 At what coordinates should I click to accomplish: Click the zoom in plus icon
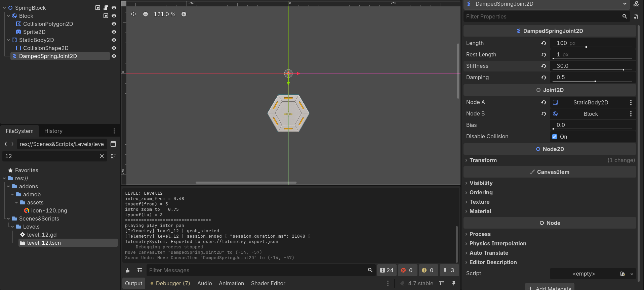coord(184,14)
